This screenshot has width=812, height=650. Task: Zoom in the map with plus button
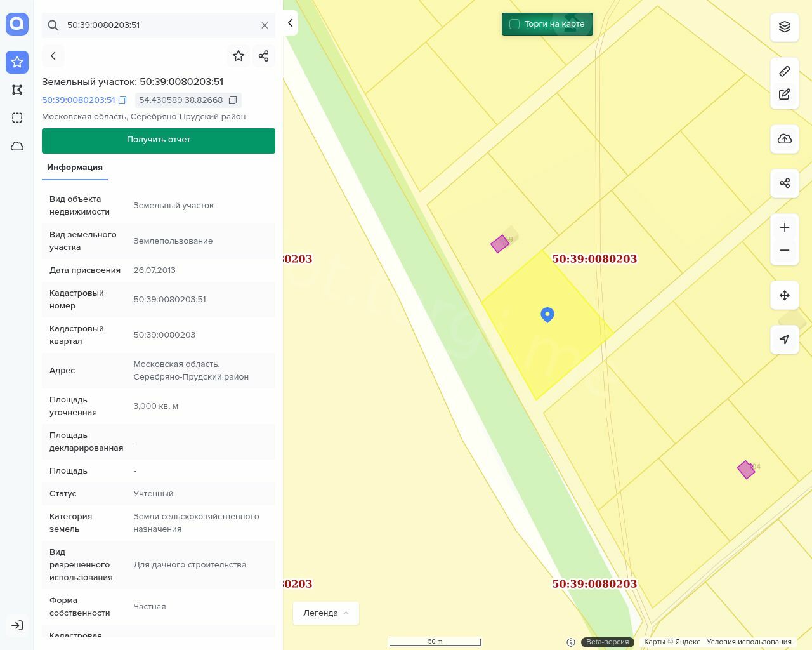click(x=785, y=228)
